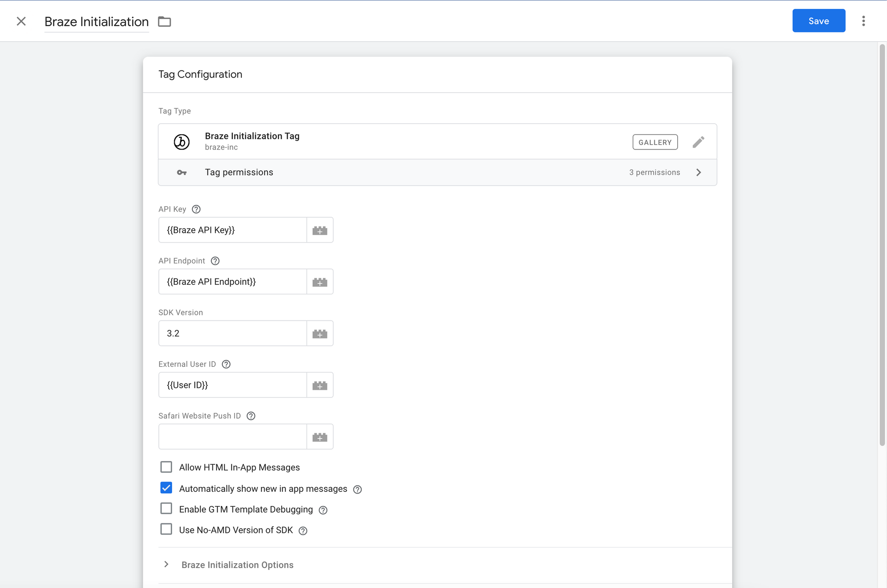Open help for No-AMD Version of SDK
The height and width of the screenshot is (588, 887).
pos(303,530)
